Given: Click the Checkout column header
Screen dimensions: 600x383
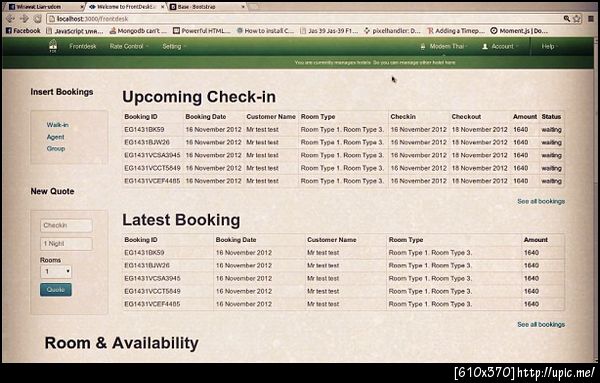Looking at the screenshot, I should point(466,117).
